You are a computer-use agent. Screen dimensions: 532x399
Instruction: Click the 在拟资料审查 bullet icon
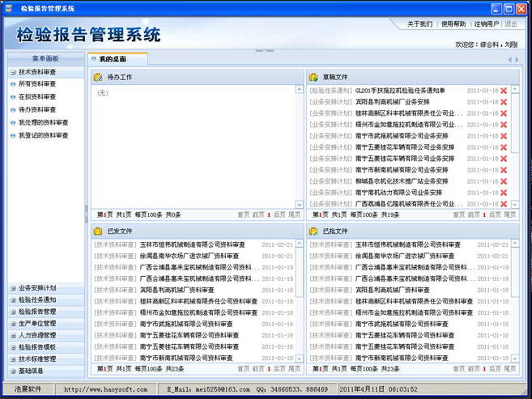[13, 97]
